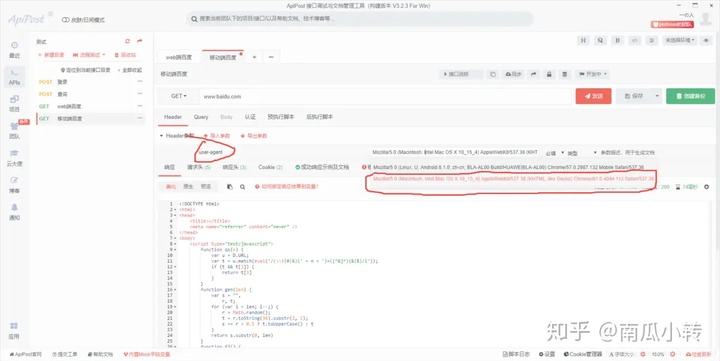Click the minus icon beside the tabs
720x361 pixels.
tap(271, 57)
